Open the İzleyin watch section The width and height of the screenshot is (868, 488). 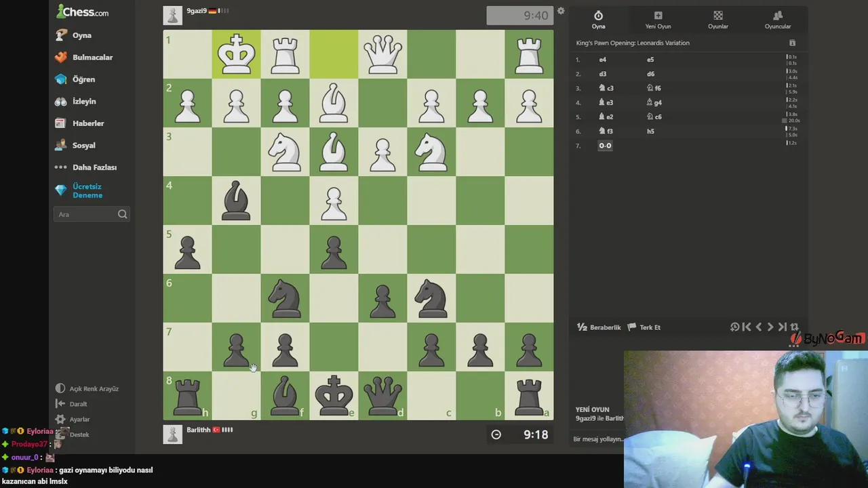click(x=75, y=102)
